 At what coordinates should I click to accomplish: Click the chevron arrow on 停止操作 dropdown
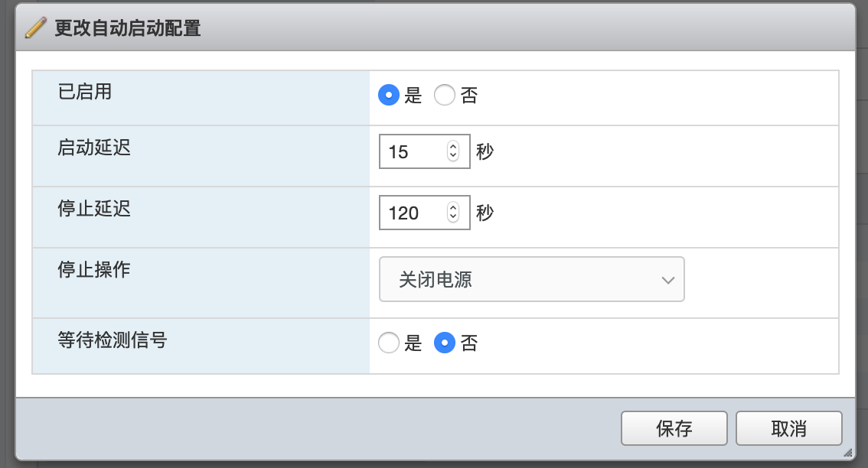tap(668, 280)
